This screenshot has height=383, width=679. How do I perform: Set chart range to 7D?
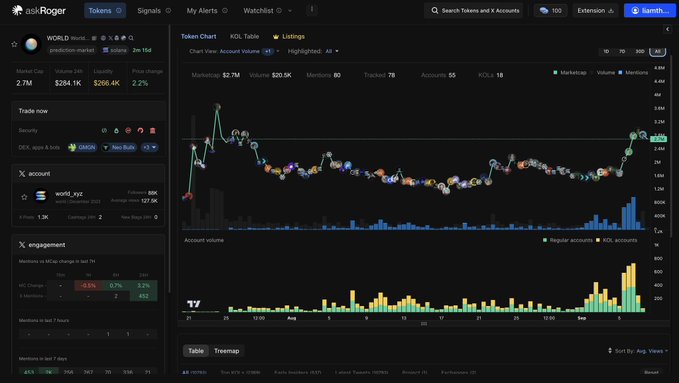point(622,52)
